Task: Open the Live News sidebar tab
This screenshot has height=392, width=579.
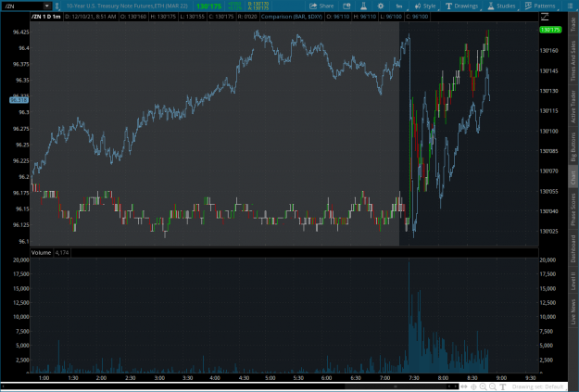Action: pos(573,311)
